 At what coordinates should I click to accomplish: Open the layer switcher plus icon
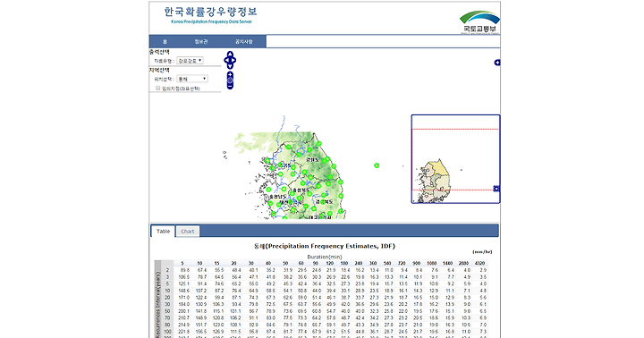pos(497,63)
